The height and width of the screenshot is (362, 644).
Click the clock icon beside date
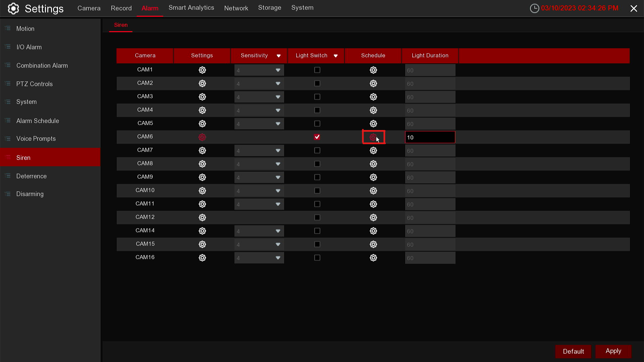[534, 8]
